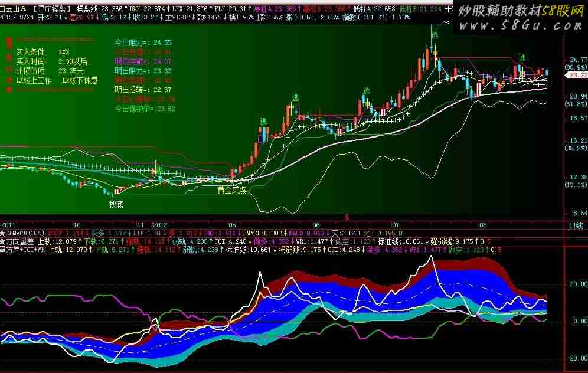The image size is (588, 373).
Task: Click the closing price 收23.22
Action: tap(146, 17)
